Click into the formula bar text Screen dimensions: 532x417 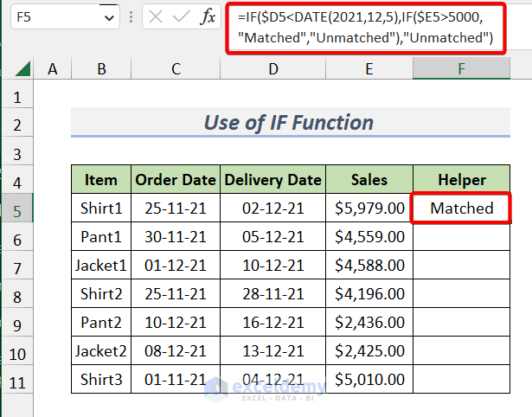coord(363,26)
